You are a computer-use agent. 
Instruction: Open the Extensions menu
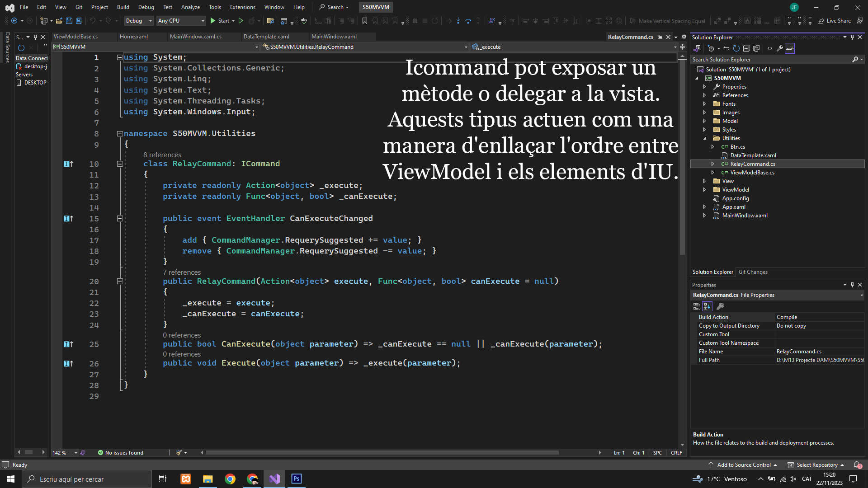tap(242, 7)
